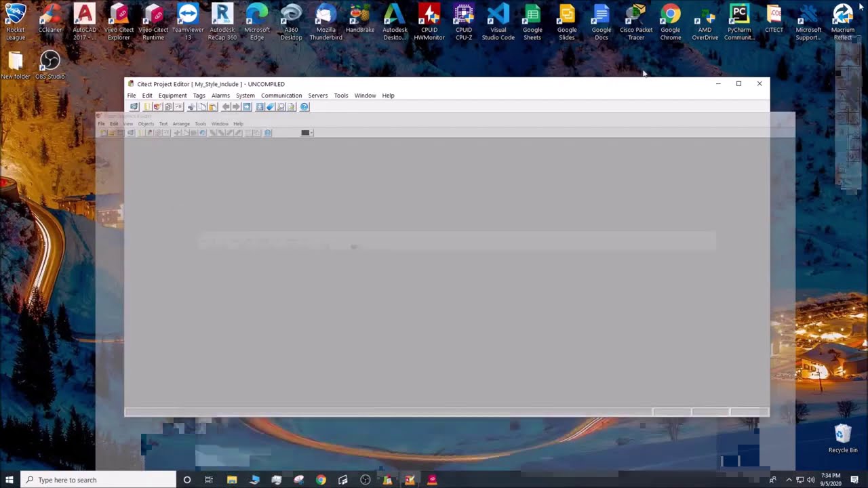The image size is (868, 488).
Task: Select the Cisco Packet Tracer desktop shortcut
Action: [x=636, y=22]
